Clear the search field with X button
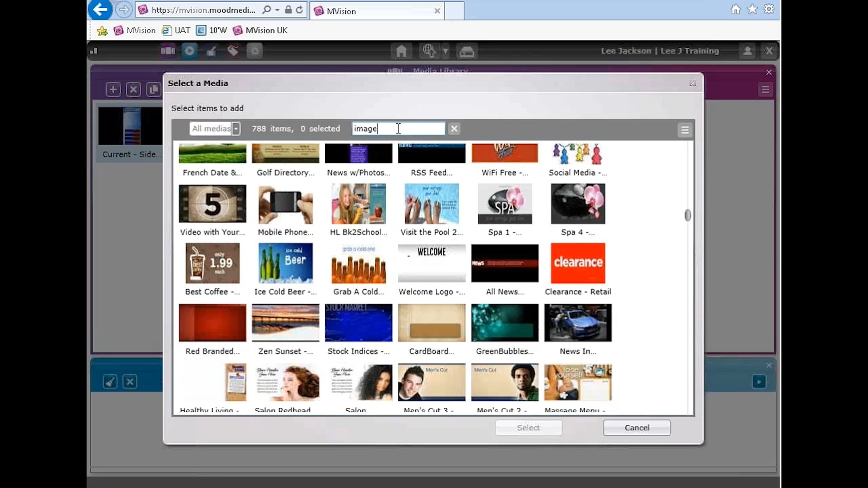The image size is (868, 488). 454,129
